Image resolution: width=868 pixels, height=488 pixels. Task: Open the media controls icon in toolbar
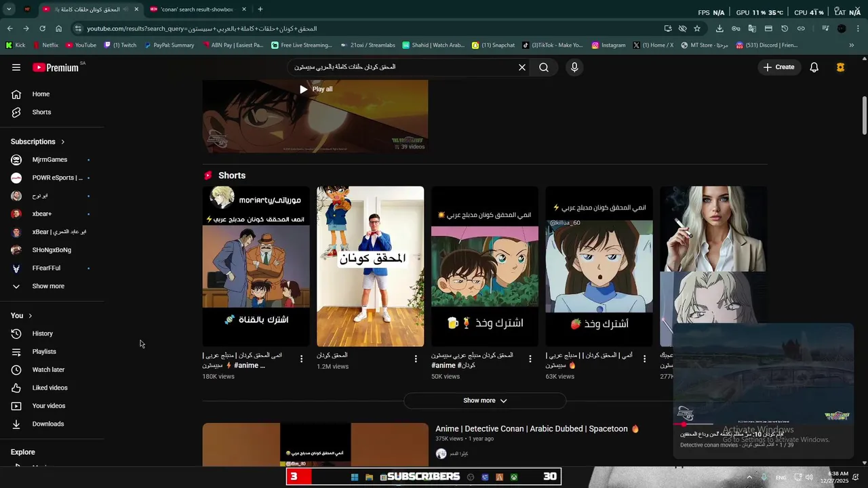point(825,28)
